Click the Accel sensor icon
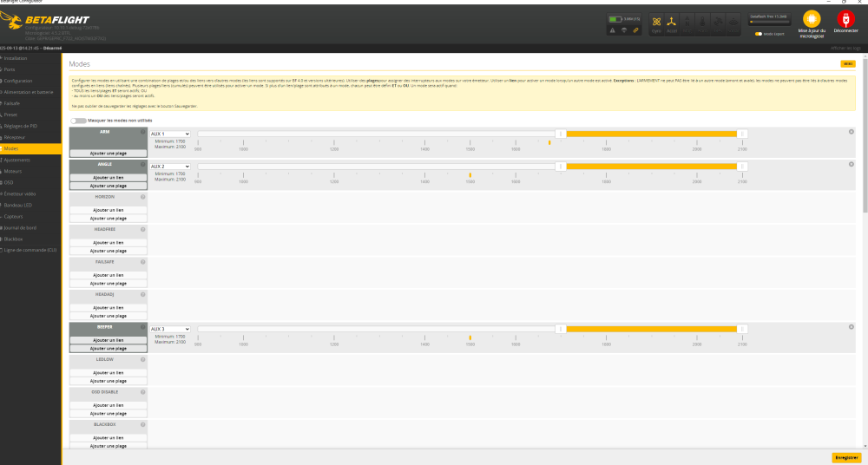This screenshot has height=465, width=868. [672, 22]
